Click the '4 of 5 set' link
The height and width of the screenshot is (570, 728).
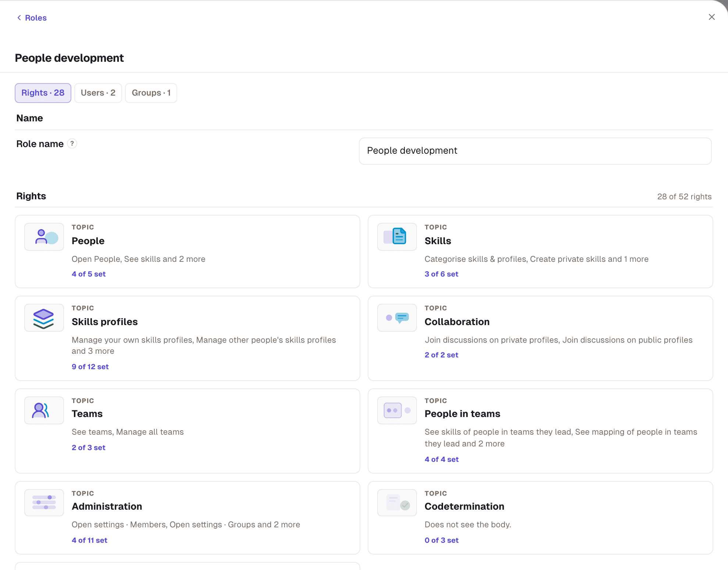89,274
